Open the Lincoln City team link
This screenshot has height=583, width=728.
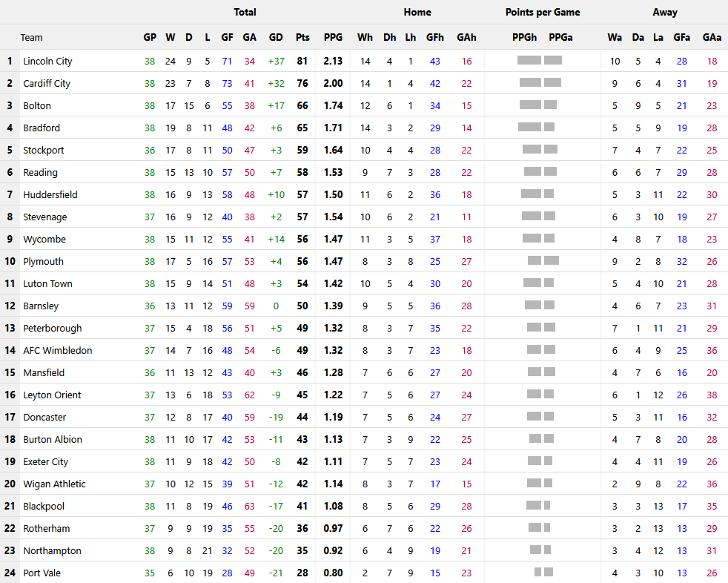pos(47,62)
